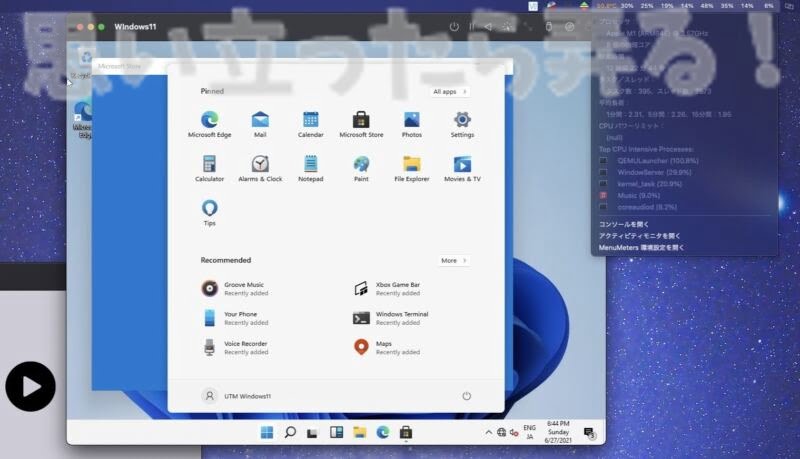Open the pinned Notepad app
The image size is (800, 459).
[310, 168]
